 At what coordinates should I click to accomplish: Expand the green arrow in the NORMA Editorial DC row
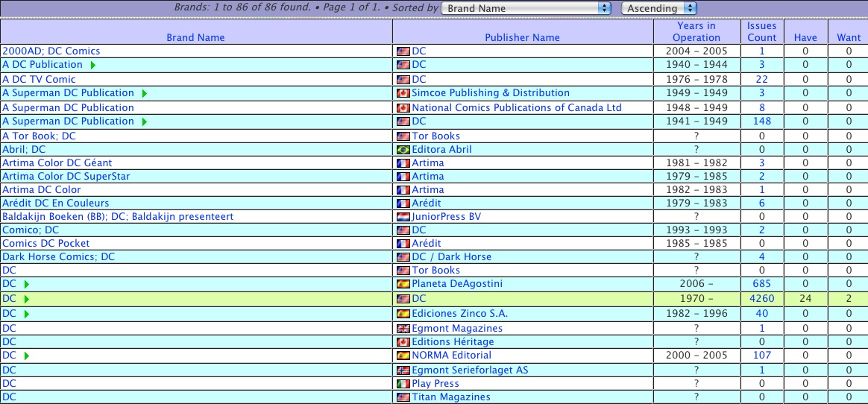(x=27, y=356)
